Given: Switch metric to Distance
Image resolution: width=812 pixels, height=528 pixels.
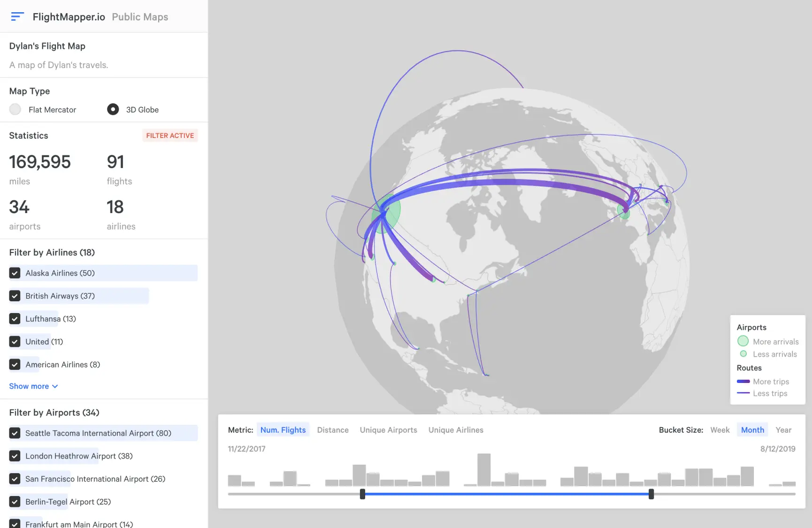Looking at the screenshot, I should 333,430.
